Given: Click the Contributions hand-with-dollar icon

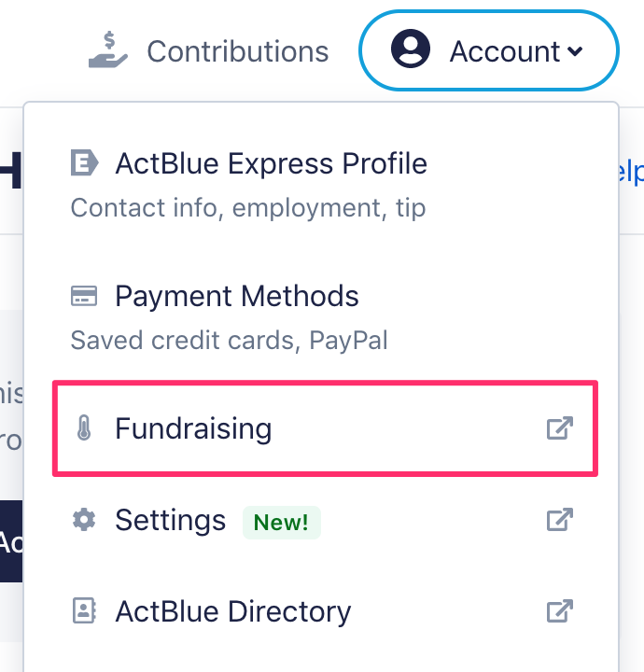Looking at the screenshot, I should (x=107, y=50).
